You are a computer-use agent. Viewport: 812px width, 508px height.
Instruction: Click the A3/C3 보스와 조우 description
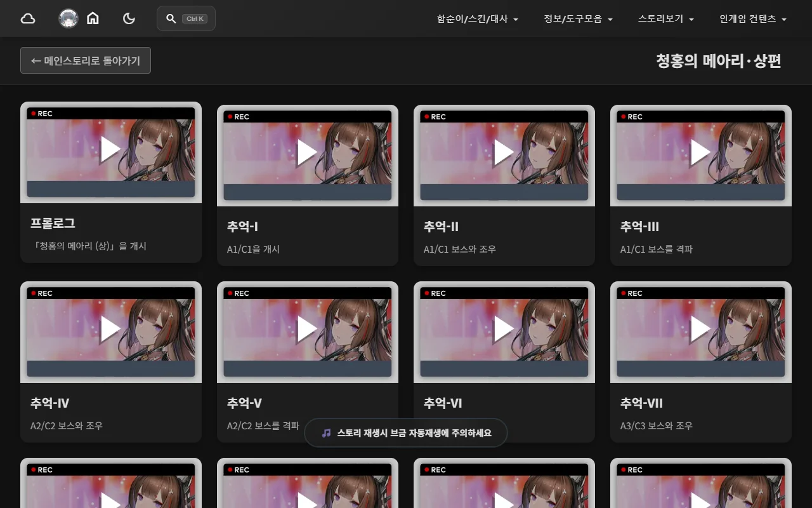point(656,425)
